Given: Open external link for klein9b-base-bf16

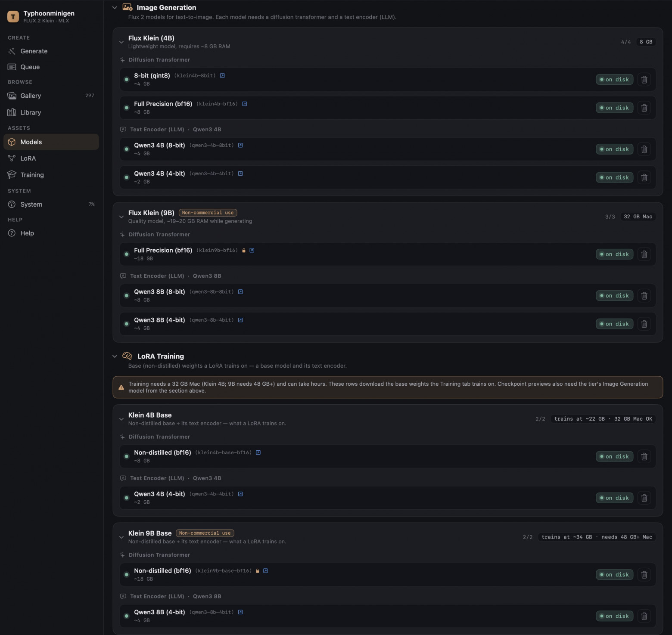Looking at the screenshot, I should 265,570.
